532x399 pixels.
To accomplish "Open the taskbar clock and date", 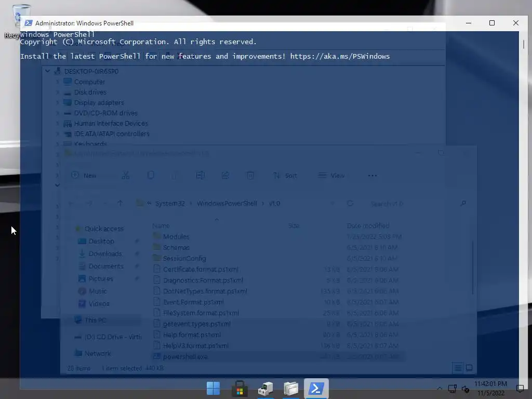I will tap(490, 389).
